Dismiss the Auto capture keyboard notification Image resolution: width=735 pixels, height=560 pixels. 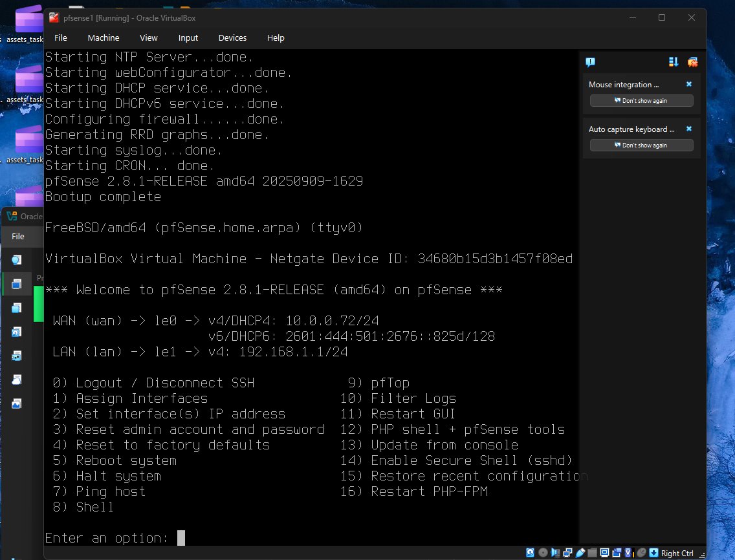688,129
